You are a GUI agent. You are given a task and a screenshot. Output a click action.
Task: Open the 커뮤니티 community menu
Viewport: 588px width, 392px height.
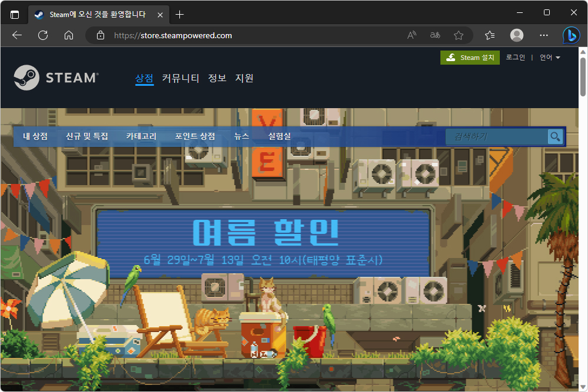click(181, 78)
